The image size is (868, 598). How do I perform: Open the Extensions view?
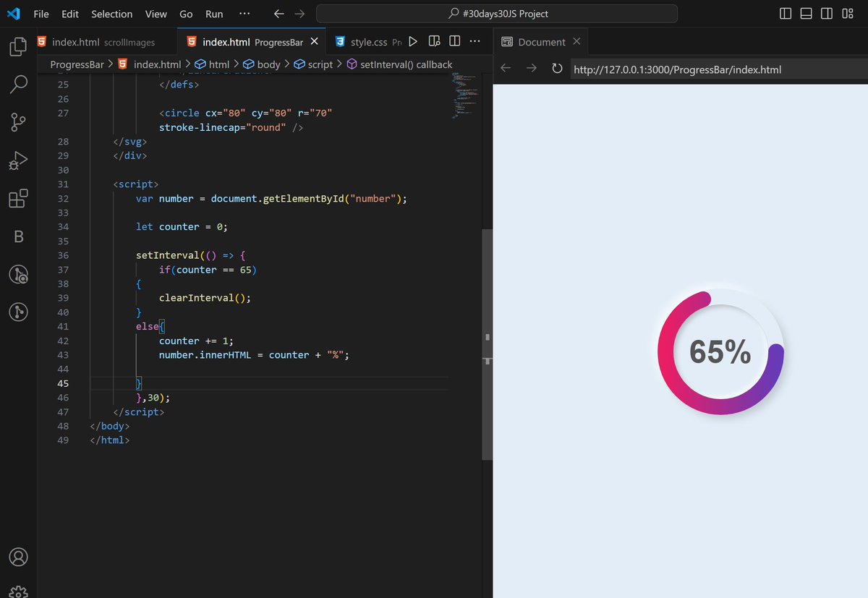(x=18, y=198)
